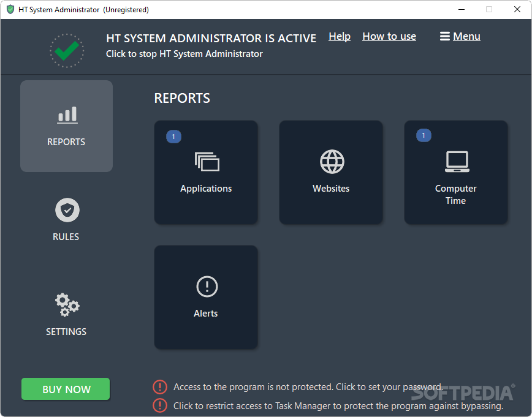Click the password protection notice text
Screen dimensions: 532x417
pos(308,387)
